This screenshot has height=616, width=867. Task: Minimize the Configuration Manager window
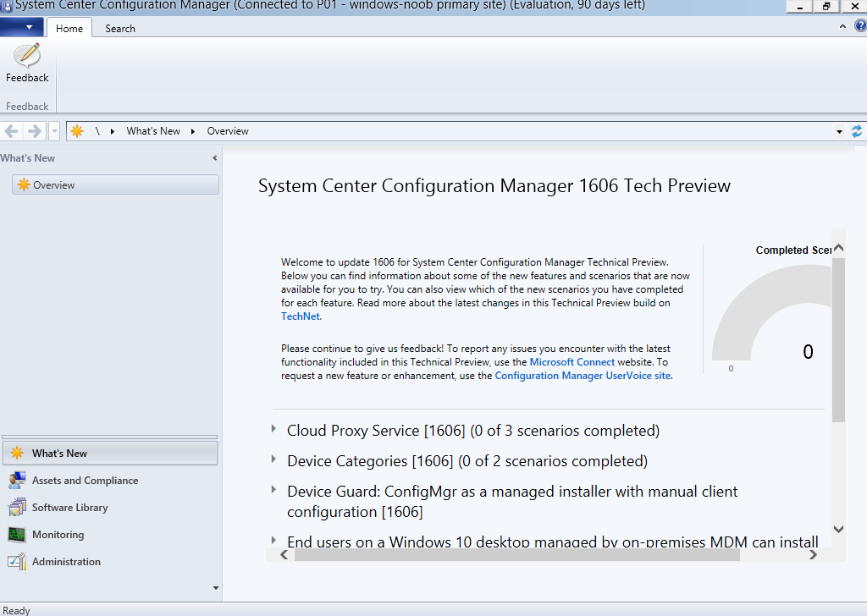pyautogui.click(x=800, y=7)
